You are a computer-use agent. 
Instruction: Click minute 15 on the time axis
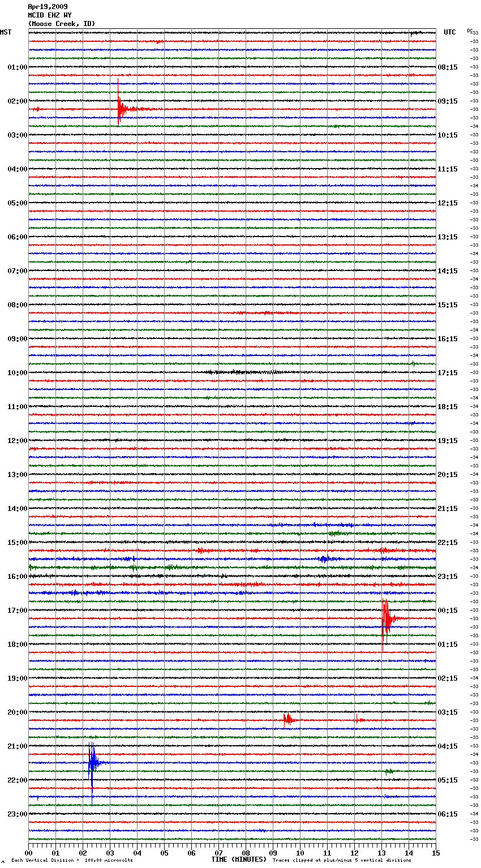point(436,853)
